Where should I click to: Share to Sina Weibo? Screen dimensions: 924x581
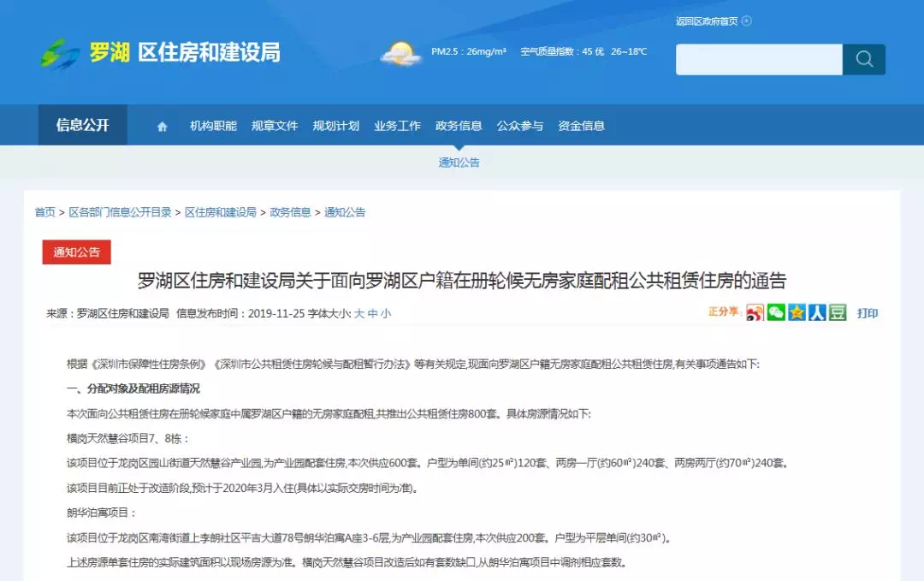[x=755, y=313]
